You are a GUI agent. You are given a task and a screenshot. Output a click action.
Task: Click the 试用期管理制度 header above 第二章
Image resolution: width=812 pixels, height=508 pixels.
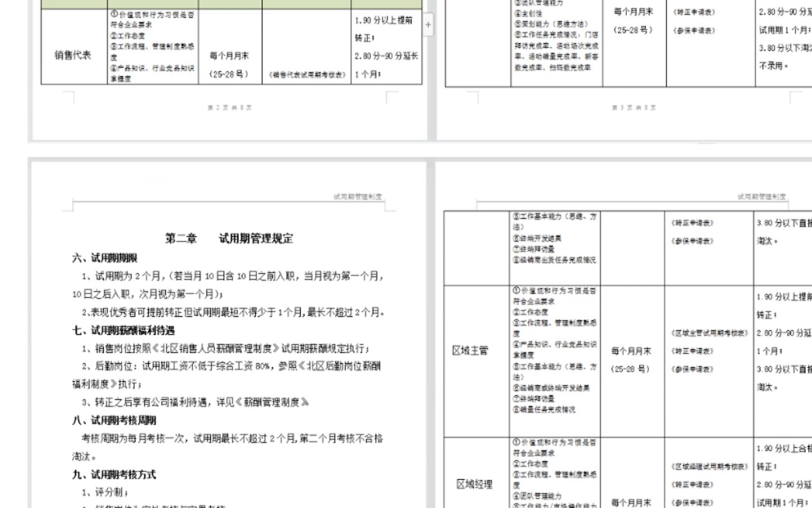(x=358, y=197)
